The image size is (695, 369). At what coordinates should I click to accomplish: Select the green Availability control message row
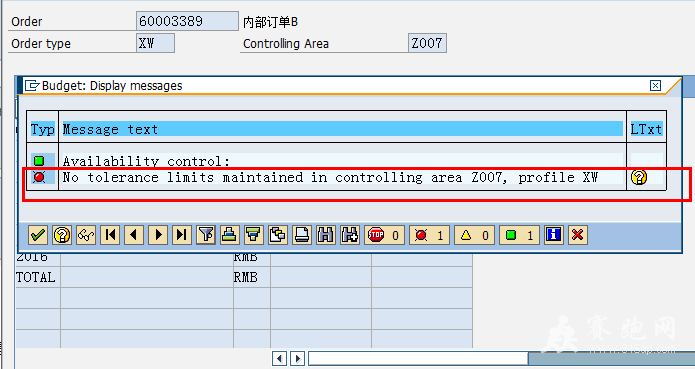[343, 160]
